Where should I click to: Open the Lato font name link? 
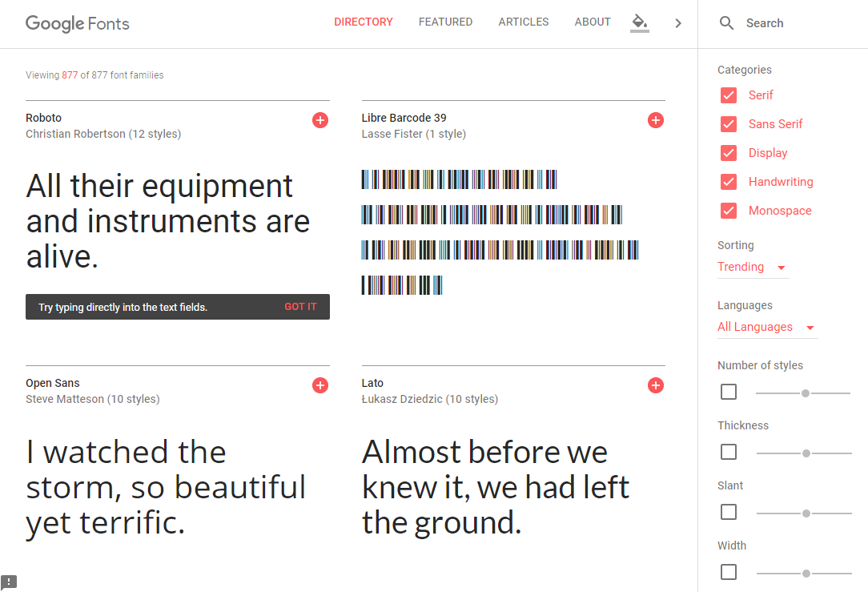[x=372, y=383]
